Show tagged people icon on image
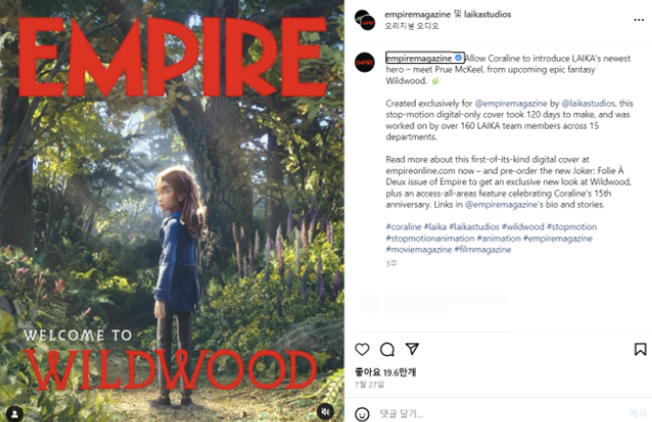This screenshot has height=422, width=652. coord(15,414)
